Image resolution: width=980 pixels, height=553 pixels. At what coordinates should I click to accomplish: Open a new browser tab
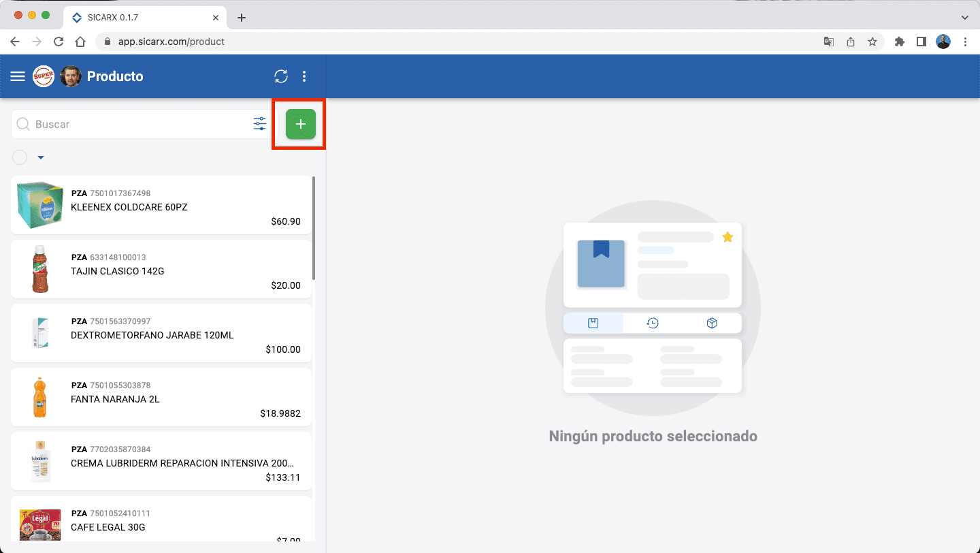click(242, 17)
